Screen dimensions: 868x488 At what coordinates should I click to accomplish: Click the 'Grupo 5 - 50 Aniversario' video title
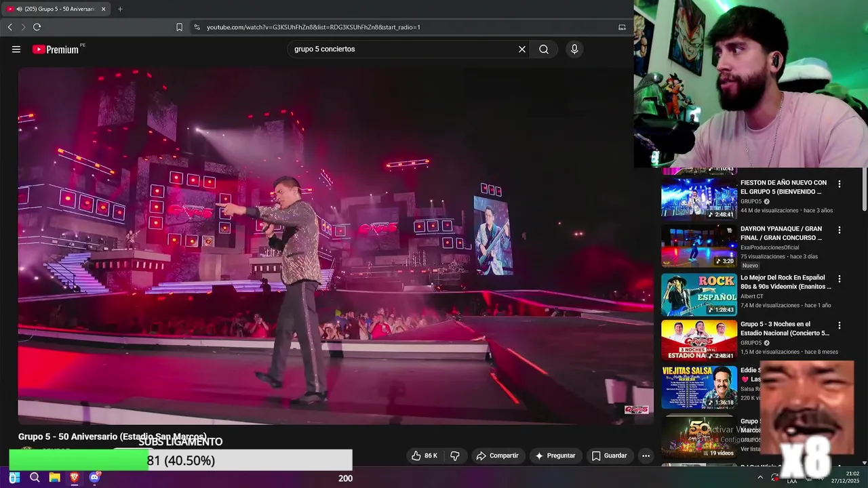click(113, 436)
